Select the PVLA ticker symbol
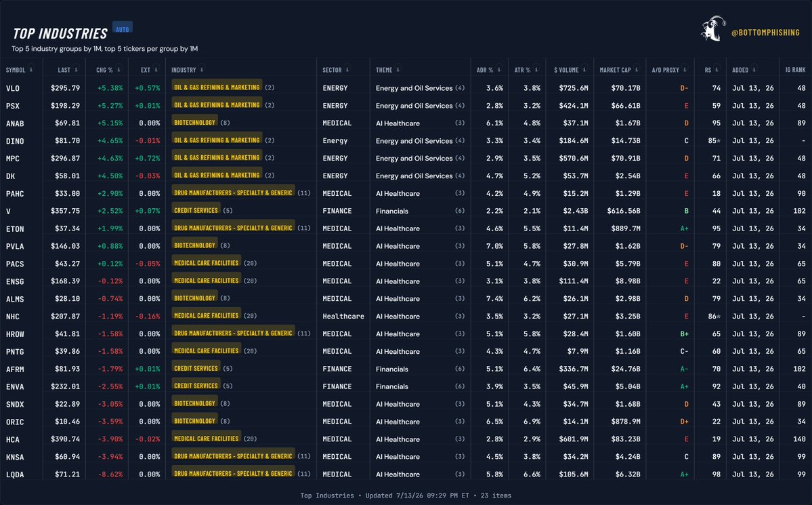 [15, 246]
